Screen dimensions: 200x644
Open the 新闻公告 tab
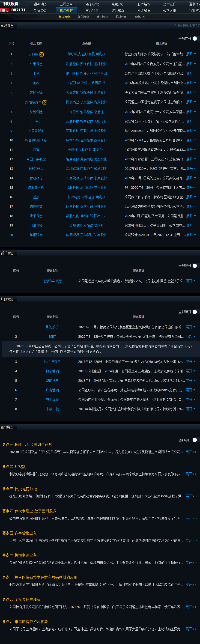(x=41, y=11)
